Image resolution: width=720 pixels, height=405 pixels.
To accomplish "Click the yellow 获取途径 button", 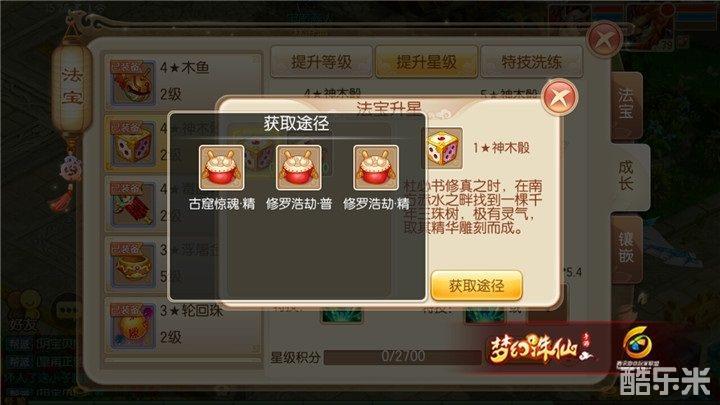I will point(476,286).
